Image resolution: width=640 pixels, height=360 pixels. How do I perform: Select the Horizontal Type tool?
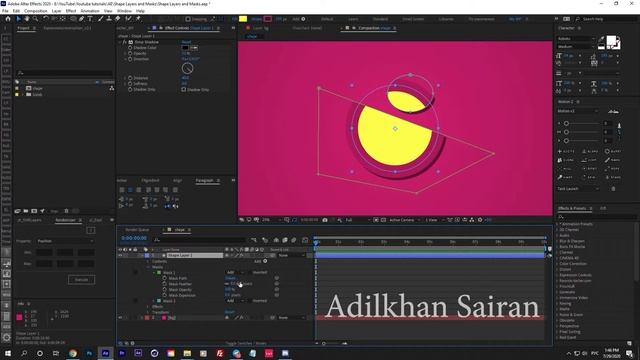click(x=90, y=19)
